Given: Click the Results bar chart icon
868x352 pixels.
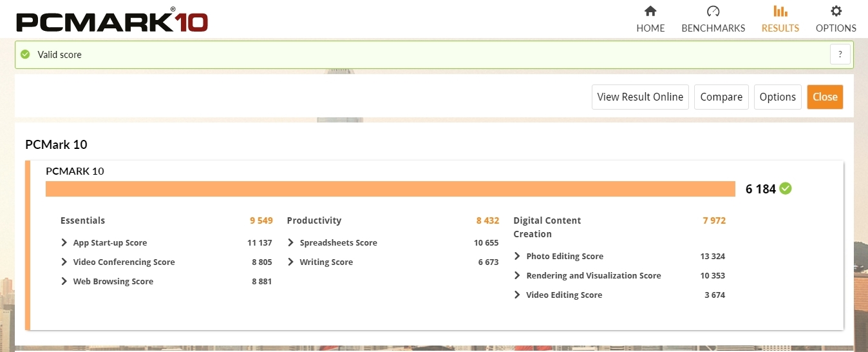Looking at the screenshot, I should click(x=780, y=11).
